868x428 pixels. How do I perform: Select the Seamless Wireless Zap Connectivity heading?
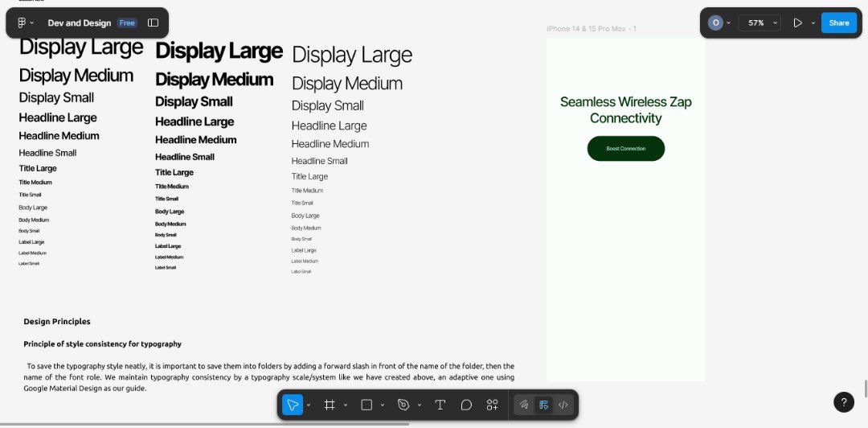point(625,109)
